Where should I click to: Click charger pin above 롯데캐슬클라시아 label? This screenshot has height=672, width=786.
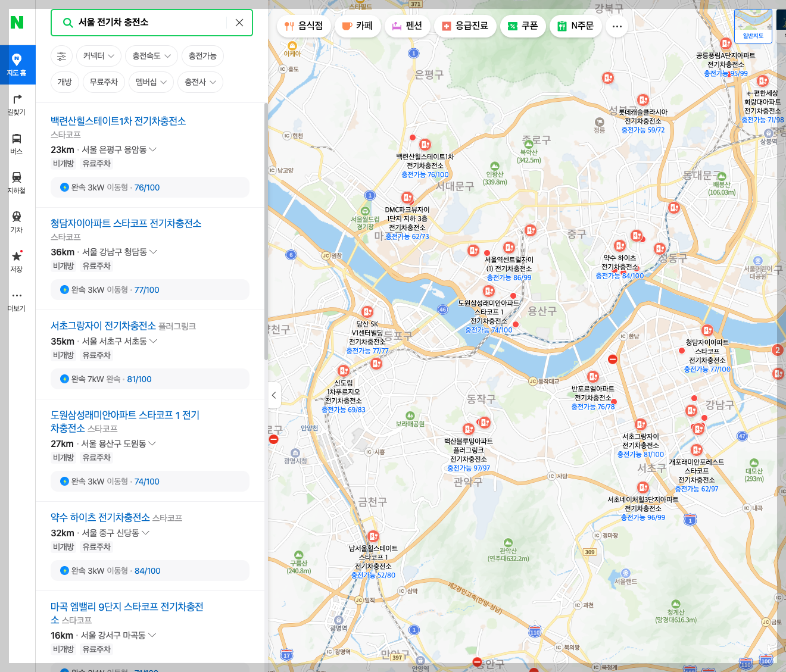pyautogui.click(x=643, y=100)
